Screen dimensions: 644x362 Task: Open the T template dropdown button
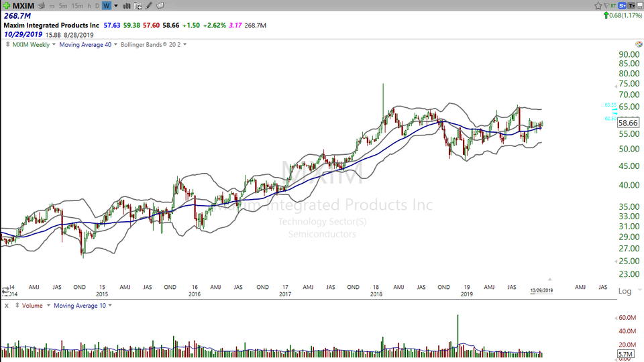click(632, 6)
